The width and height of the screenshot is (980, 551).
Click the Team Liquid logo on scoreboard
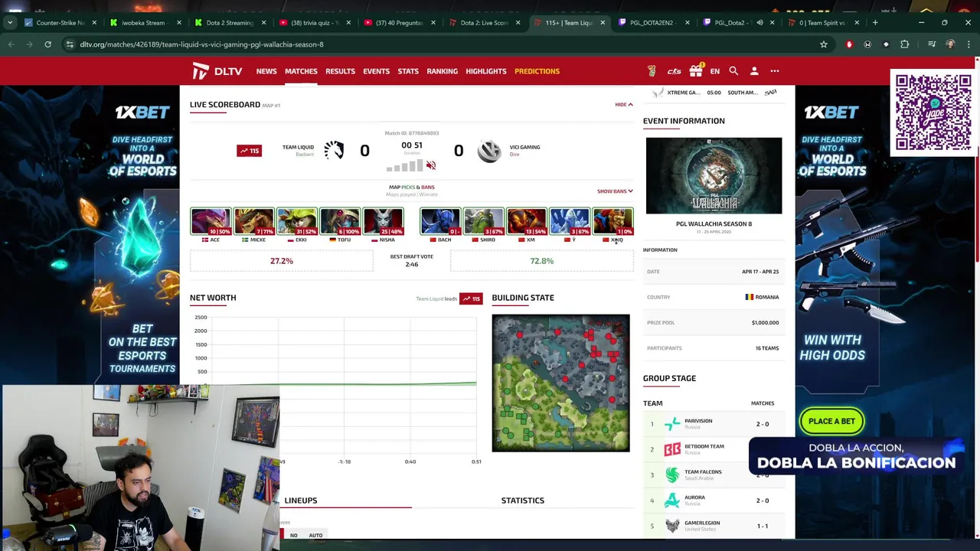point(334,150)
